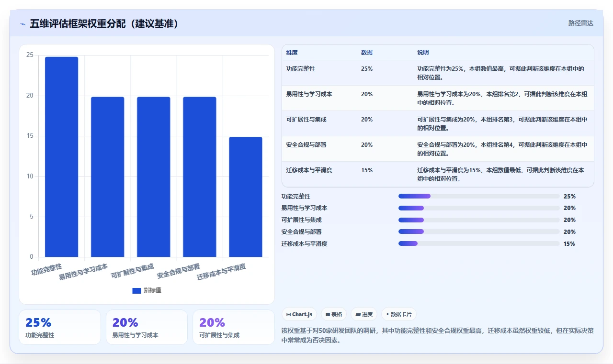Click the 易用性与学习成本 progress bar
Screen dimensions: 613x364
tap(479, 208)
